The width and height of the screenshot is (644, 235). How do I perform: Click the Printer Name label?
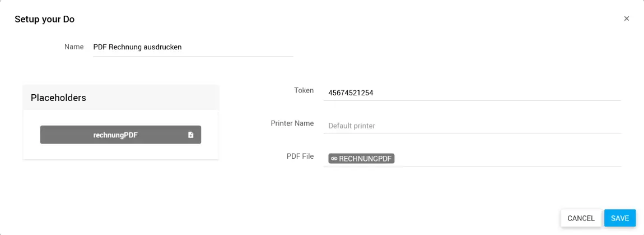pos(292,123)
